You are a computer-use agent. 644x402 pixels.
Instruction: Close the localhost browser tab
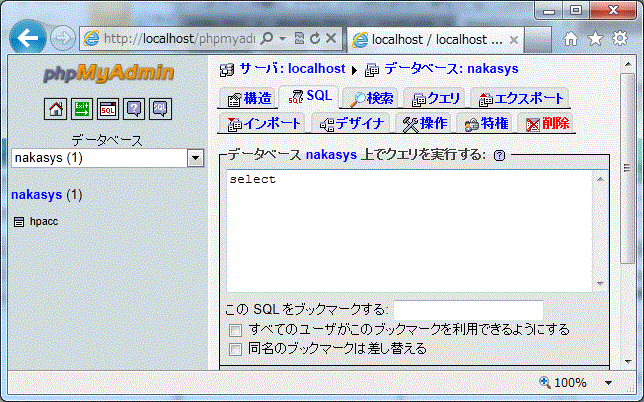514,40
